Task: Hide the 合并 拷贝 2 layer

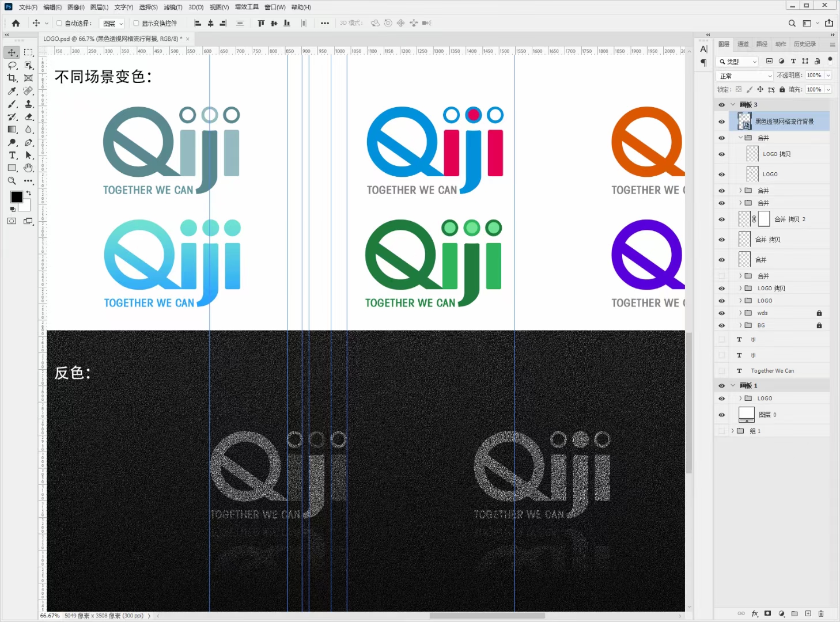Action: pos(721,219)
